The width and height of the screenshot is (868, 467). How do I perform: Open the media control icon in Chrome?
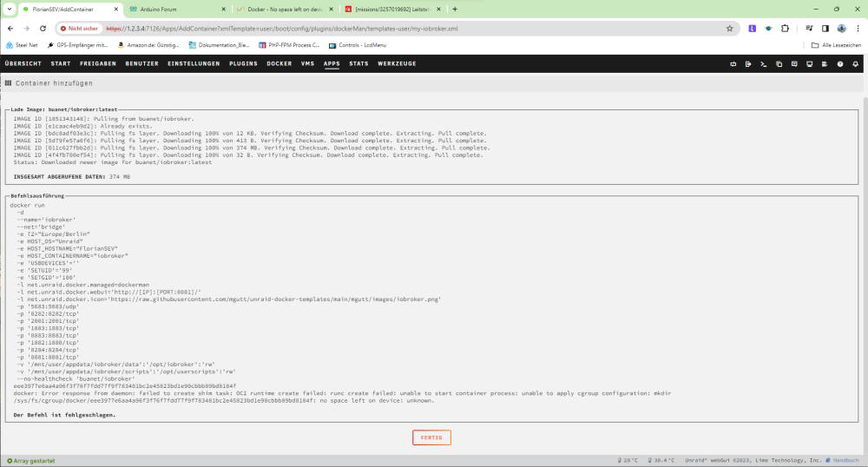809,29
